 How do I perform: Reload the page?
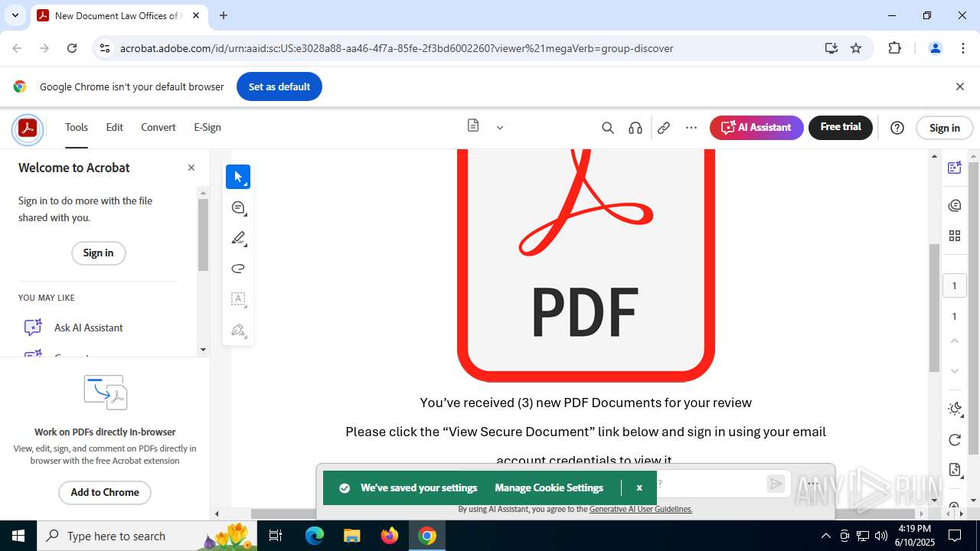click(72, 48)
